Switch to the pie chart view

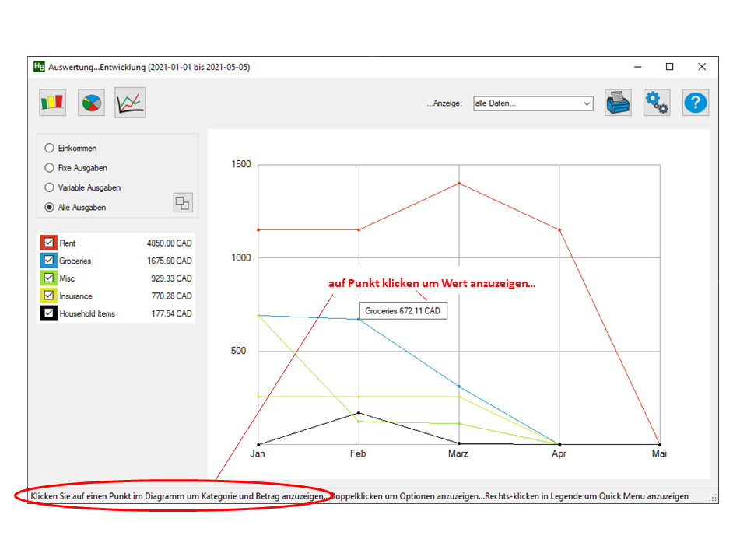91,103
